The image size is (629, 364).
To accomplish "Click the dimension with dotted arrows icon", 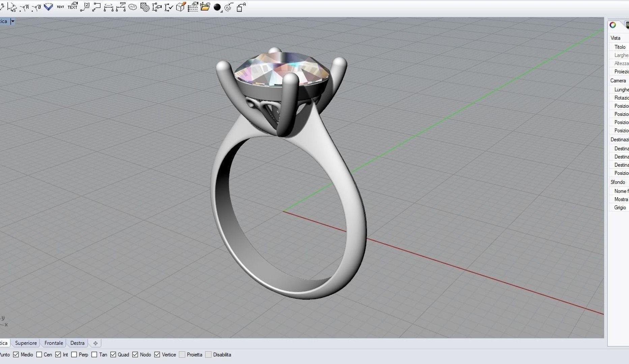I will tap(109, 7).
